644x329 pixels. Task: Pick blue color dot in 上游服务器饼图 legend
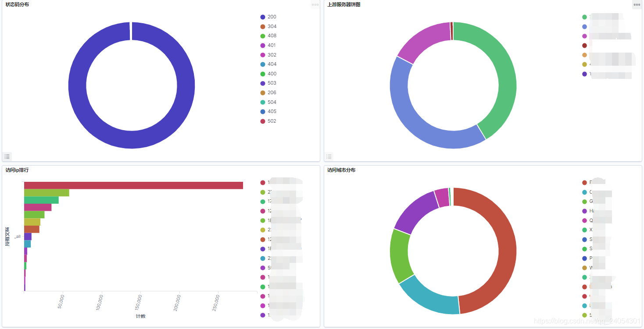click(x=584, y=27)
